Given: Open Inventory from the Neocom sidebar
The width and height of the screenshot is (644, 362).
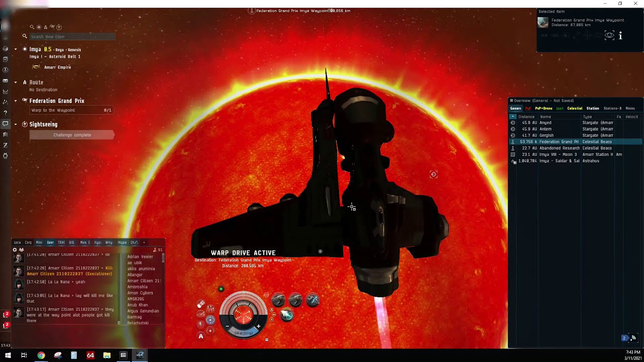Looking at the screenshot, I should click(x=6, y=49).
